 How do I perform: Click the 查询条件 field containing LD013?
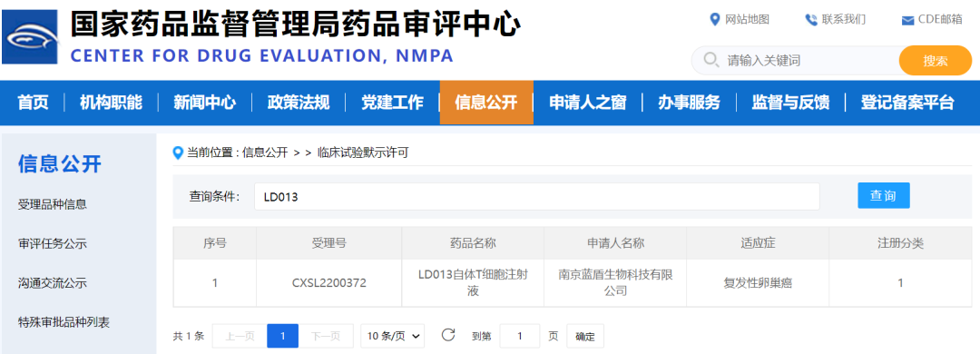pyautogui.click(x=536, y=196)
